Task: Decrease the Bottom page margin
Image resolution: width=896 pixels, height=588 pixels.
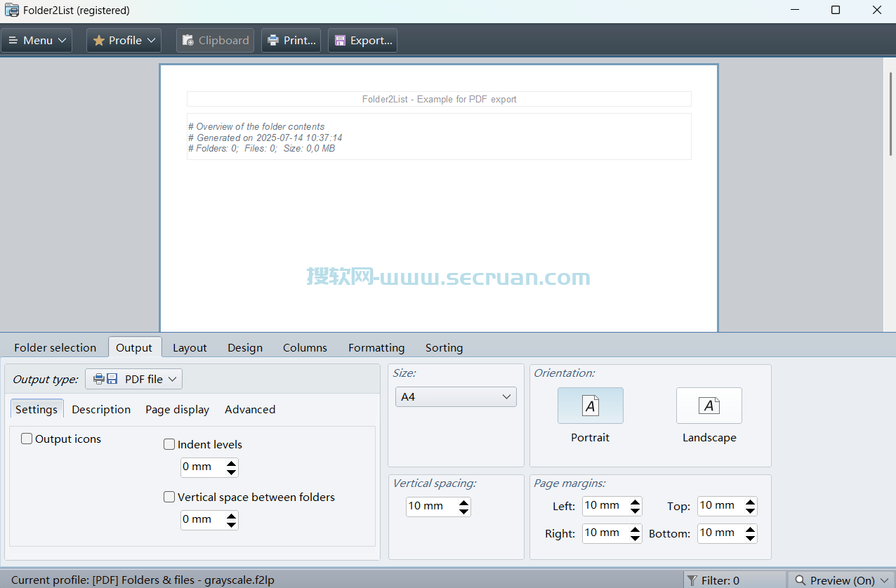Action: pos(751,539)
